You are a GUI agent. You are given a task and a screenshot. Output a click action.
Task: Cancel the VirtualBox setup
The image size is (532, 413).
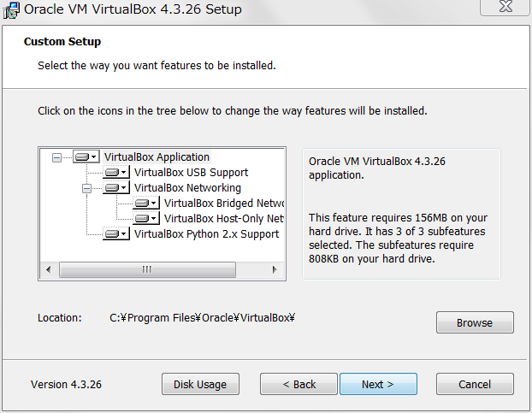(475, 385)
